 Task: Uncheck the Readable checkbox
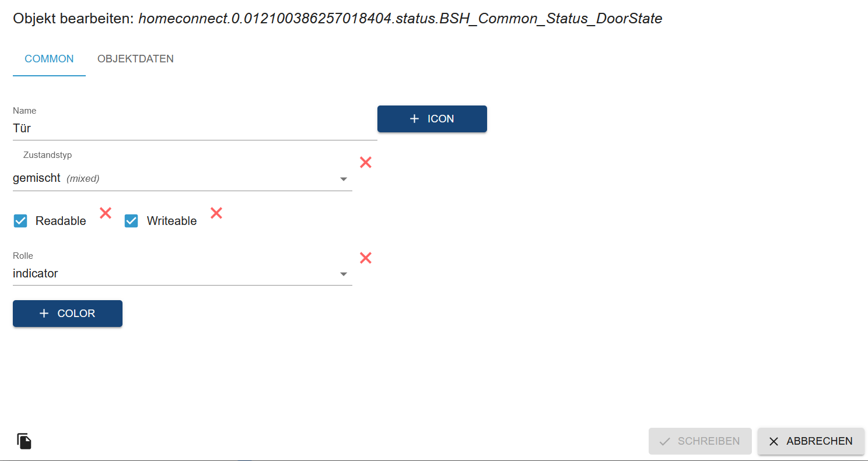tap(20, 221)
